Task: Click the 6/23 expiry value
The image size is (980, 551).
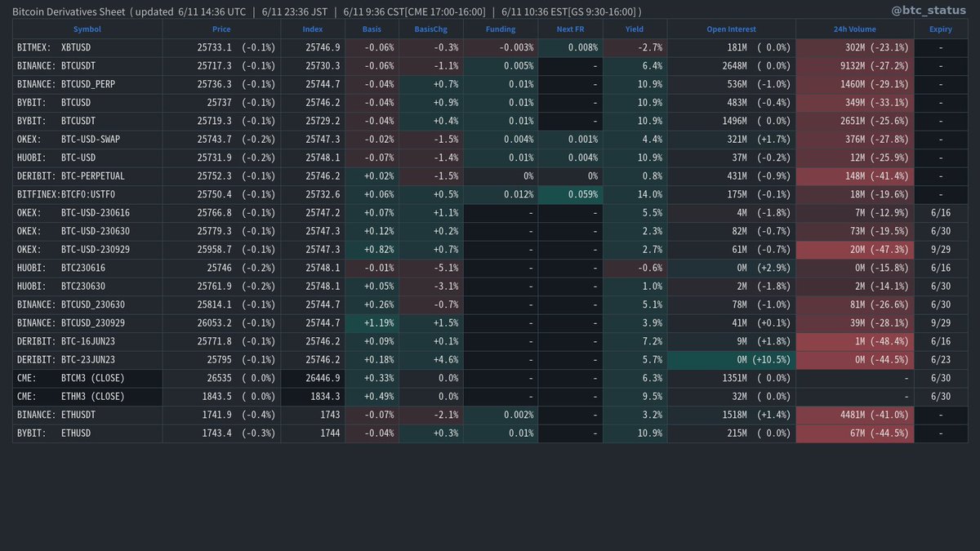Action: (x=941, y=359)
